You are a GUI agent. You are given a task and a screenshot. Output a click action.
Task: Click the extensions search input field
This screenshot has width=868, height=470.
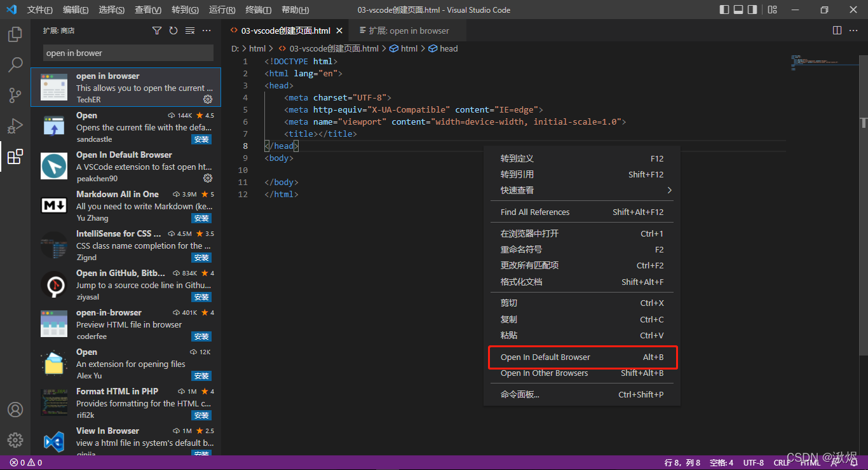point(127,53)
